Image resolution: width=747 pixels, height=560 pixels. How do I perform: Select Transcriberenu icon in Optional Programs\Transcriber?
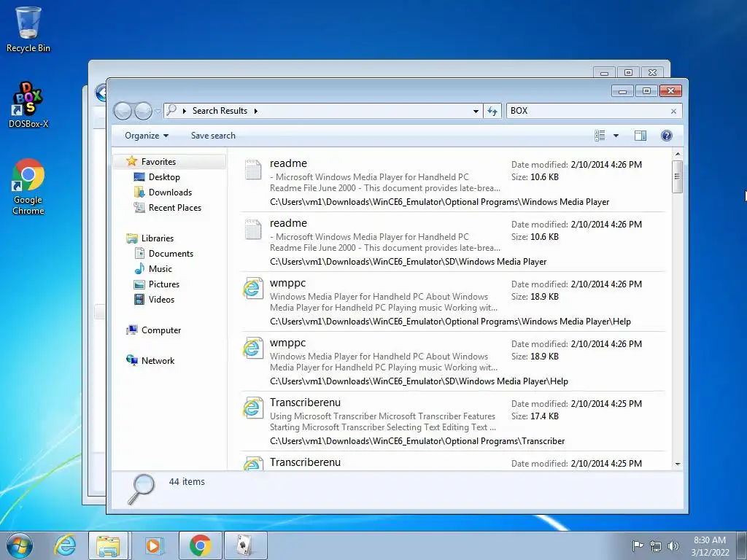tap(253, 408)
